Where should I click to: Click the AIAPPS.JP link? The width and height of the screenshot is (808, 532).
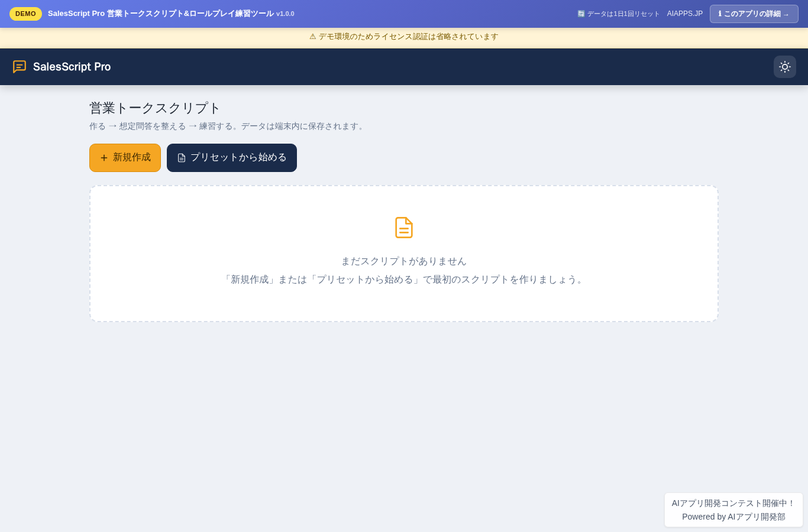point(685,14)
